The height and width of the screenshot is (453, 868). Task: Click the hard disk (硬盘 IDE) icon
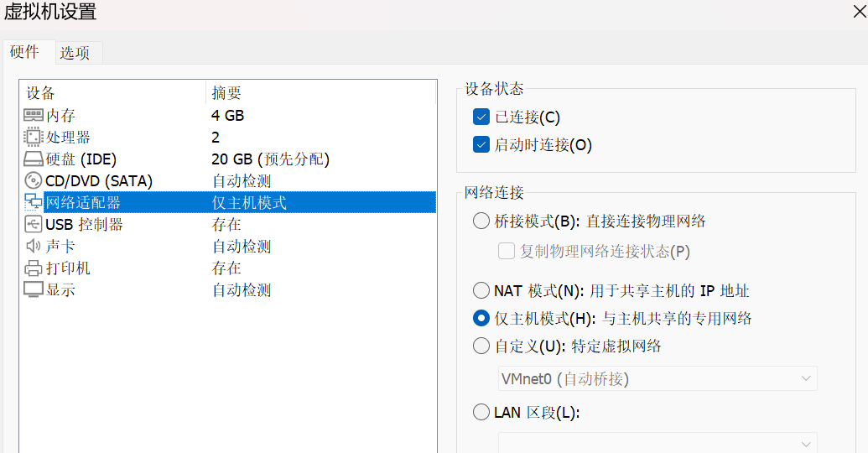(34, 159)
